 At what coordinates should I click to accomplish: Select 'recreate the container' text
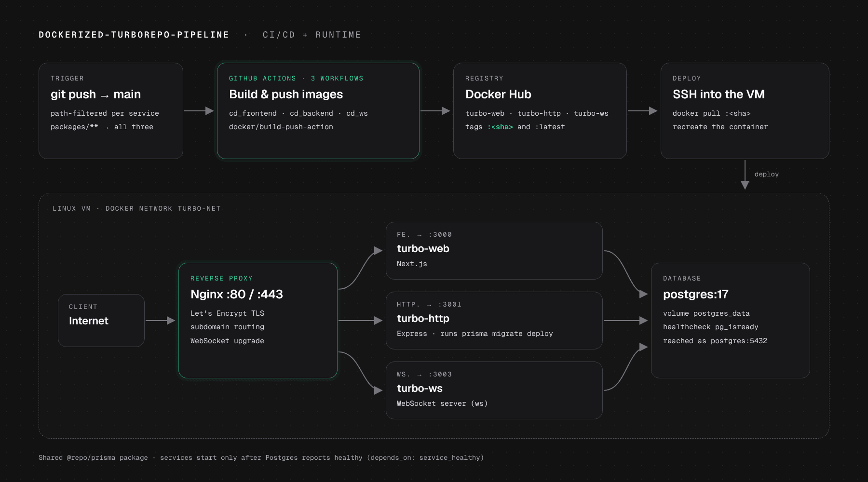(720, 127)
